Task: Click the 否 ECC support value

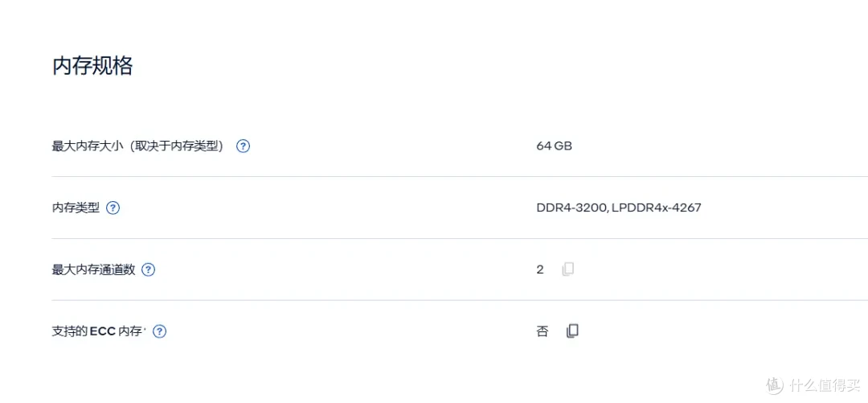Action: coord(542,331)
